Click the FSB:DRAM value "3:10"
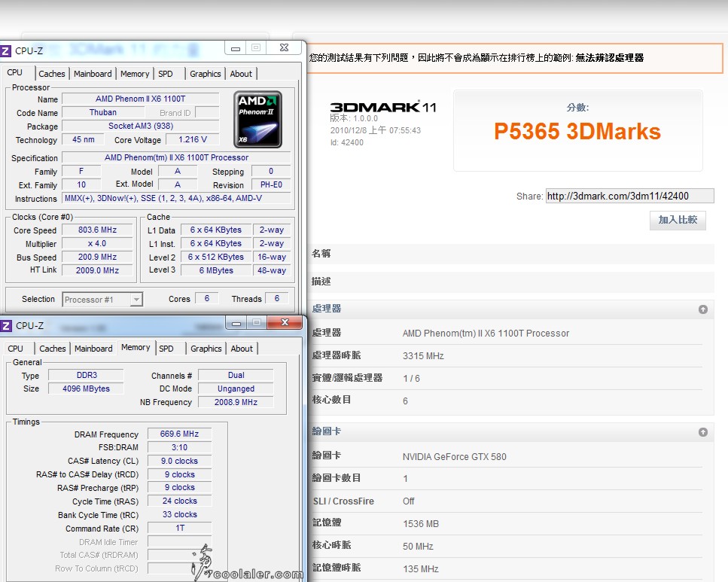 coord(180,447)
